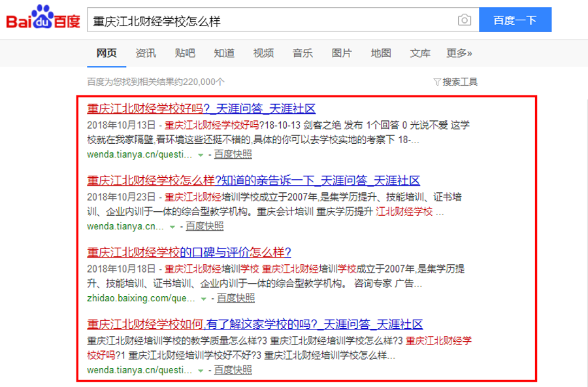Open 百度快照 for fourth result
This screenshot has width=588, height=387.
[233, 370]
